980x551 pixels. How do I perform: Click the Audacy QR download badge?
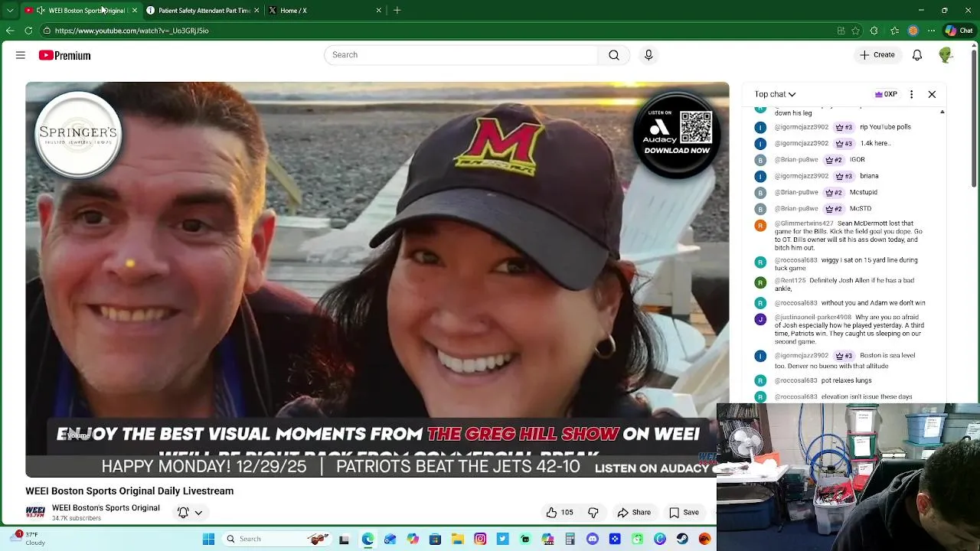(x=677, y=135)
